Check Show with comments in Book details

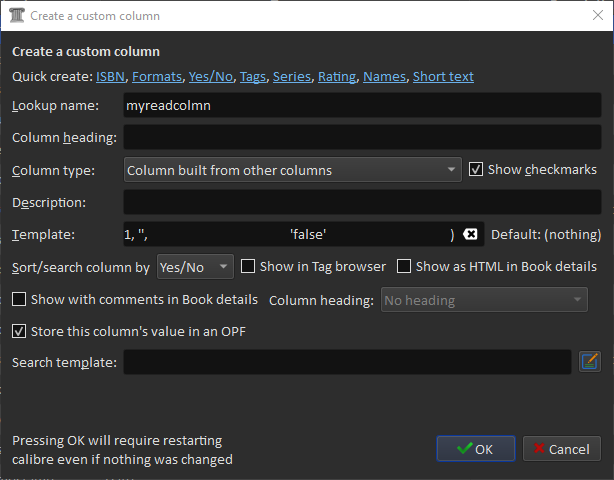click(x=19, y=299)
